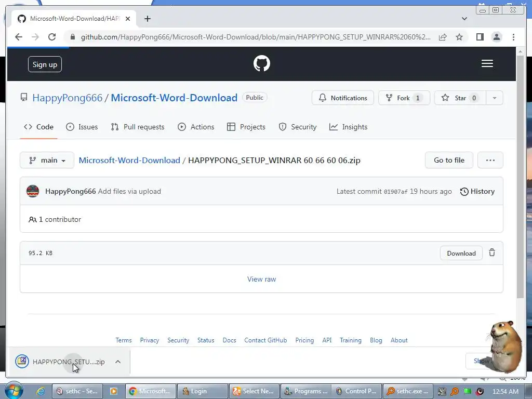Open download item options chevron
This screenshot has height=399, width=532.
click(x=118, y=362)
